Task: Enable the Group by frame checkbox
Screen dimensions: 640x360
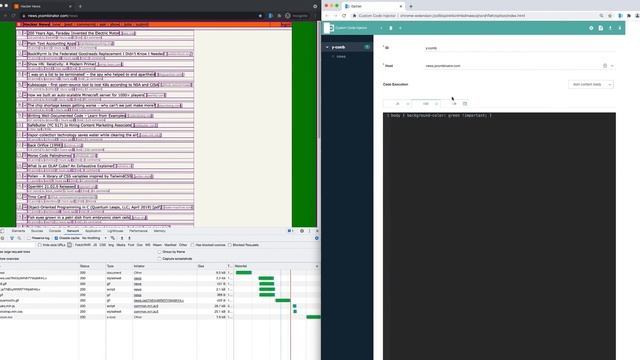Action: point(159,252)
